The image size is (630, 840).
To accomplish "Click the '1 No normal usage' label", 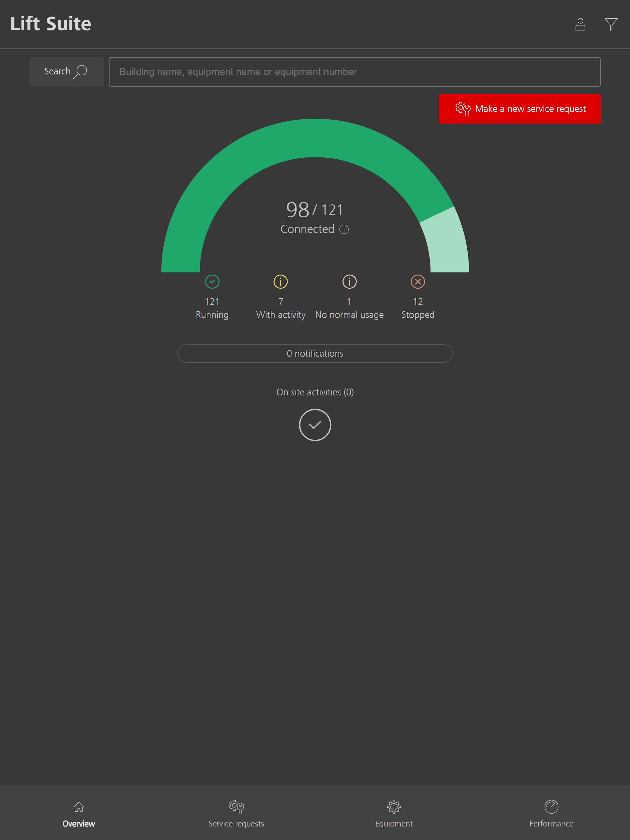I will [349, 308].
